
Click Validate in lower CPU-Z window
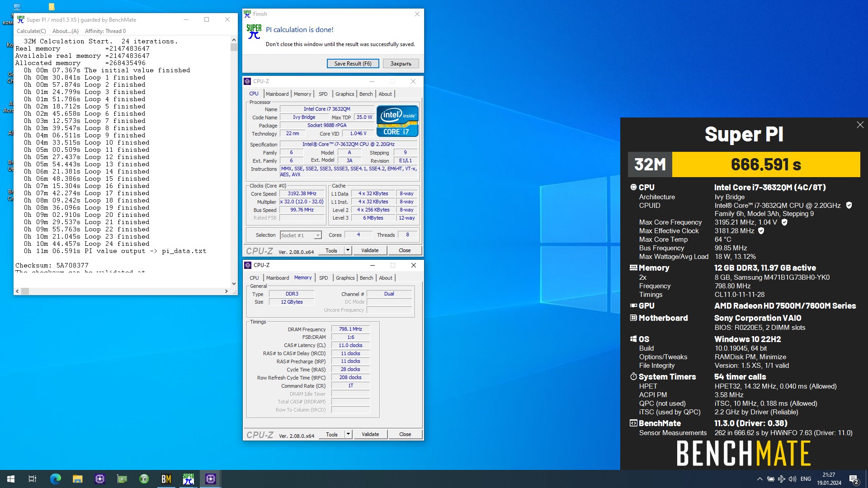pyautogui.click(x=370, y=434)
